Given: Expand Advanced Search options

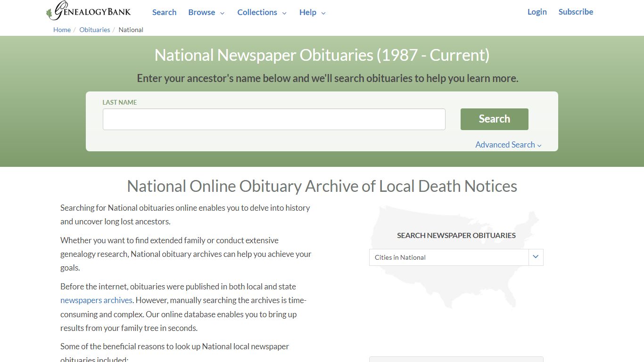Looking at the screenshot, I should pyautogui.click(x=508, y=145).
